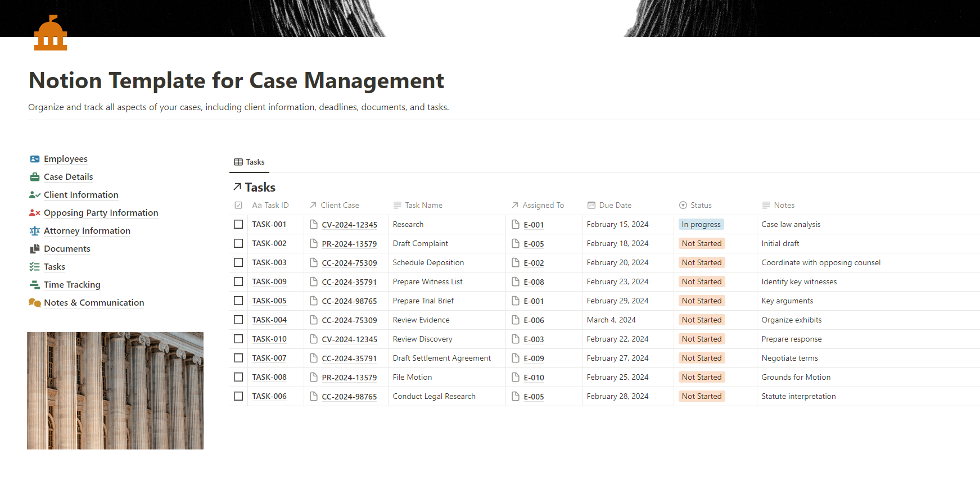
Task: Check the box for TASK-005
Action: point(238,301)
